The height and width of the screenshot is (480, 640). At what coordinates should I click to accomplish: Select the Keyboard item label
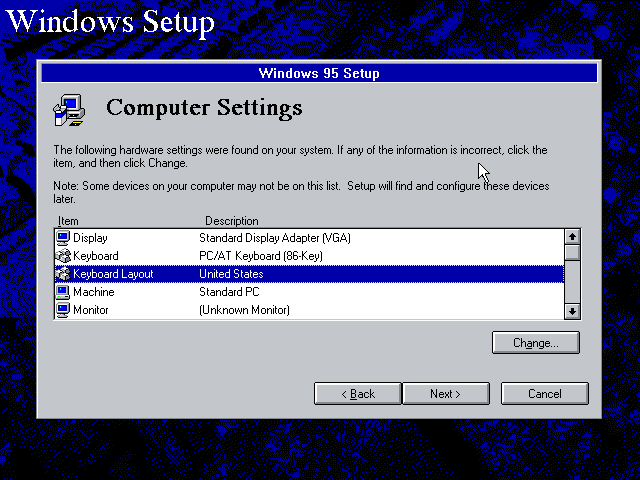click(96, 256)
